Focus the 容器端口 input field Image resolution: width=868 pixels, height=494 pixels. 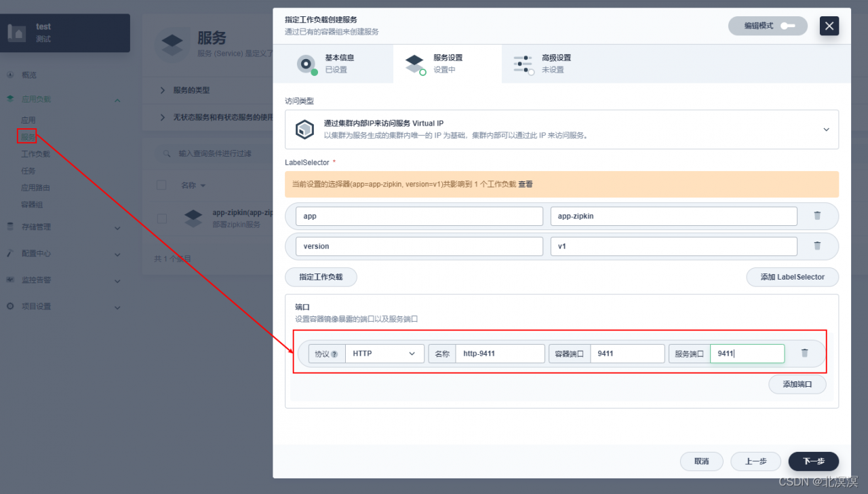click(627, 354)
